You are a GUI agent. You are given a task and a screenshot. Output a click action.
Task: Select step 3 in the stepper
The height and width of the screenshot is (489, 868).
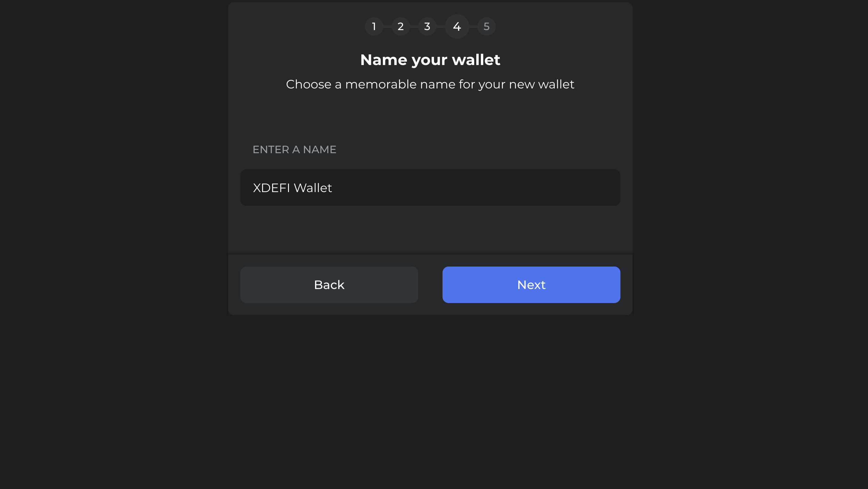coord(427,26)
